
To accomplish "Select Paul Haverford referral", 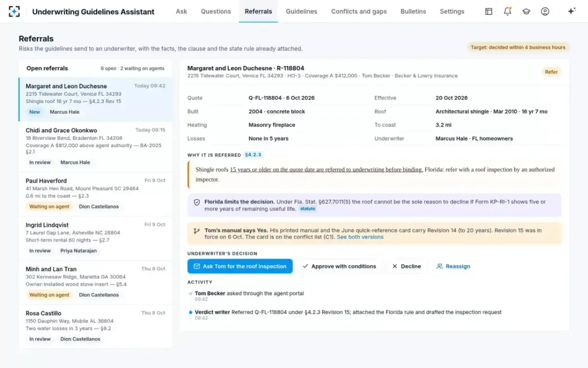I will (96, 194).
